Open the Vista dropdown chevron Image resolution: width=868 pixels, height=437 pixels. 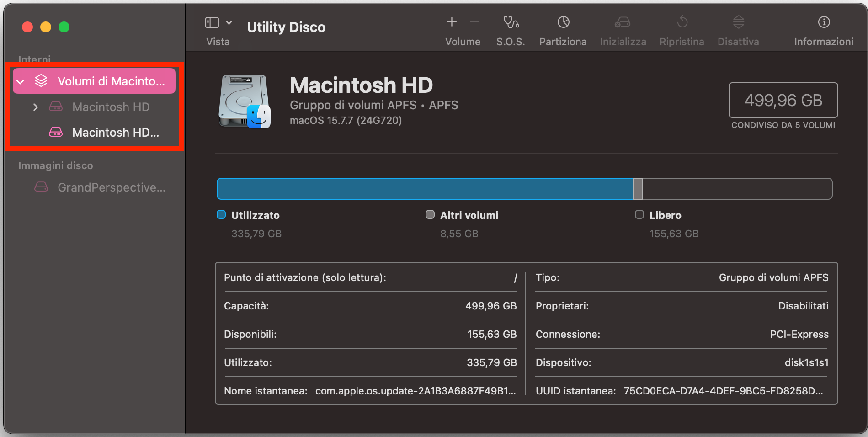(229, 22)
